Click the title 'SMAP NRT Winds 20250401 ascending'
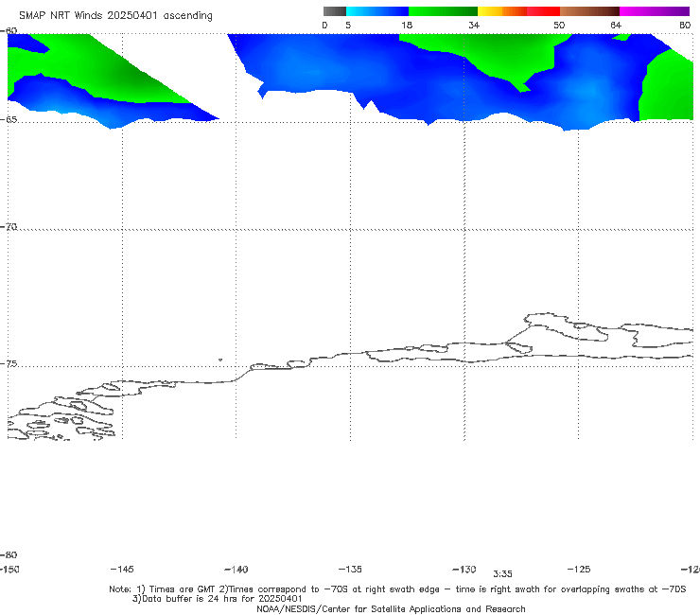Screen dimensions: 700x615 (x=115, y=16)
